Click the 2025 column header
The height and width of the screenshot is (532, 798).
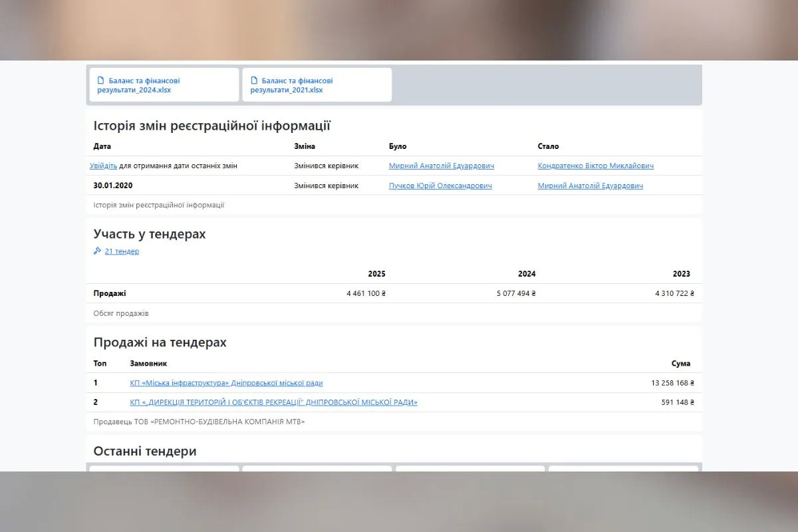pyautogui.click(x=376, y=274)
